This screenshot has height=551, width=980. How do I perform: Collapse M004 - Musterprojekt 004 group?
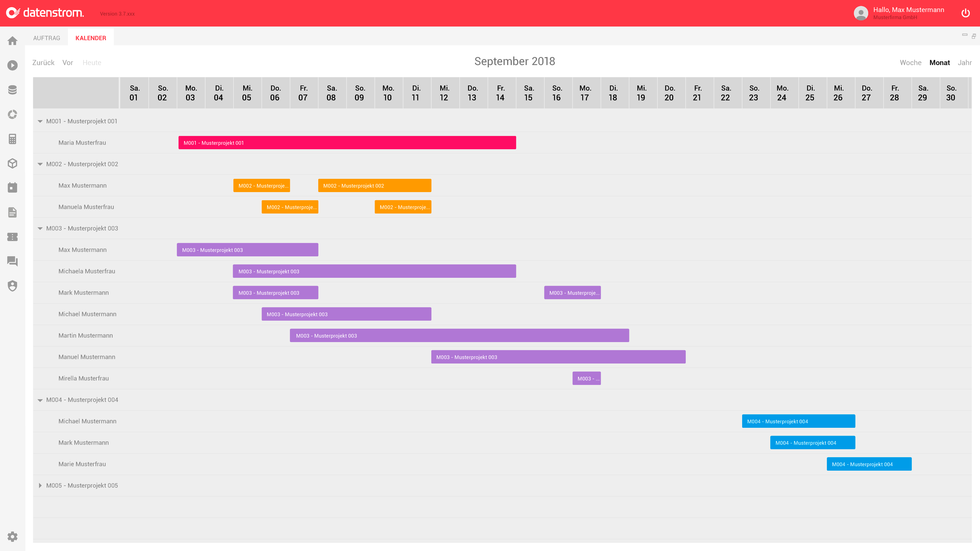(40, 400)
